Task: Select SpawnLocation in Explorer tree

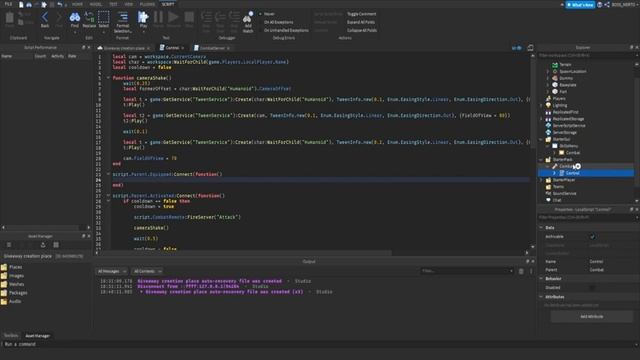Action: pos(573,71)
